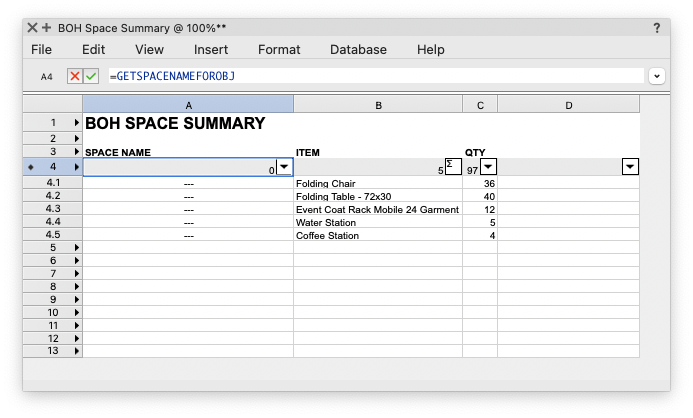Image resolution: width=693 pixels, height=418 pixels.
Task: Click row 3 menu arrow
Action: coord(77,153)
